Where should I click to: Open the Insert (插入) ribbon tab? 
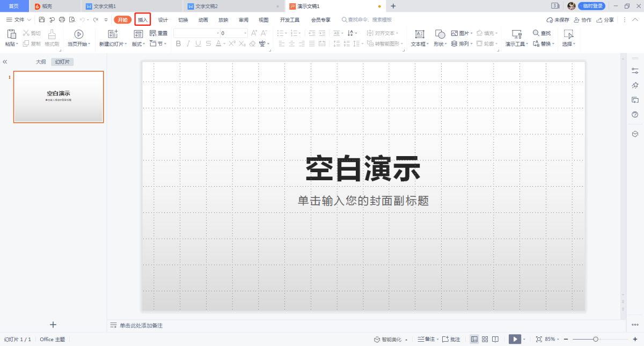tap(143, 20)
